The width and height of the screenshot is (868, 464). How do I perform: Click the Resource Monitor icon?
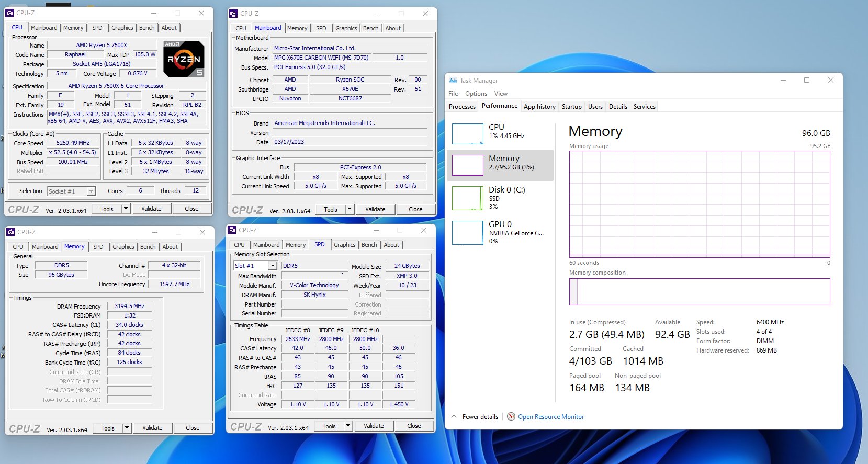click(x=511, y=417)
